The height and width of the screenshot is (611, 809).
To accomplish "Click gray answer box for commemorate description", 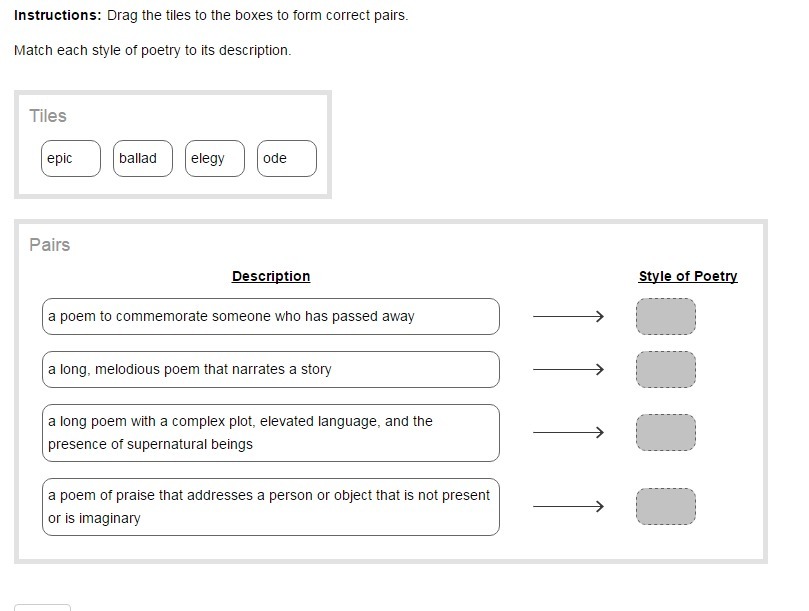I will pos(666,316).
